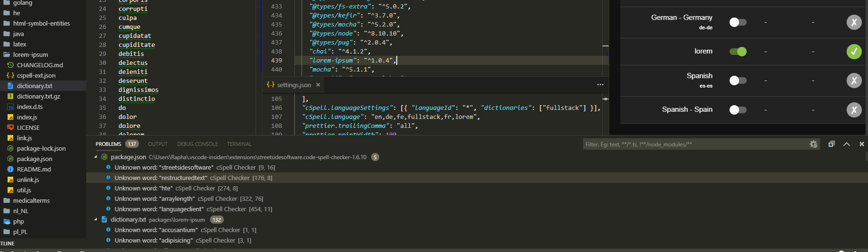
Task: Close the bottom panel
Action: pos(862,144)
